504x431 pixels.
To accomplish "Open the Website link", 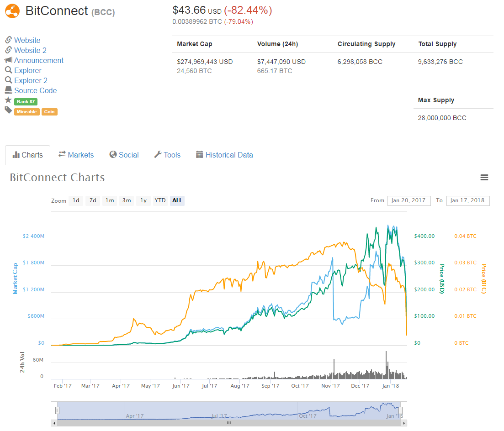I will (27, 40).
